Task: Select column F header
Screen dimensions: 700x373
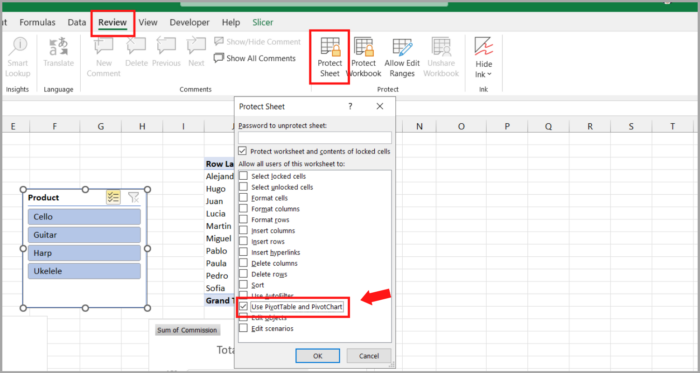Action: coord(54,127)
